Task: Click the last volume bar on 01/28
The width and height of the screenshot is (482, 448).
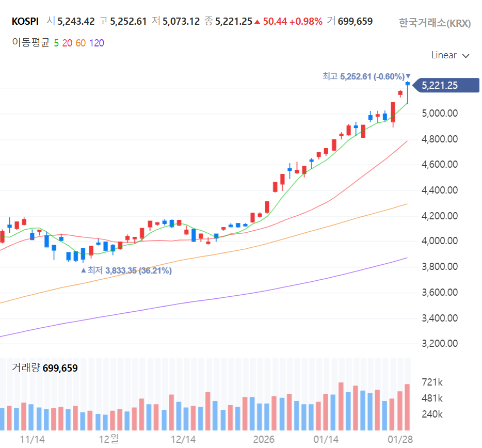Action: [407, 407]
